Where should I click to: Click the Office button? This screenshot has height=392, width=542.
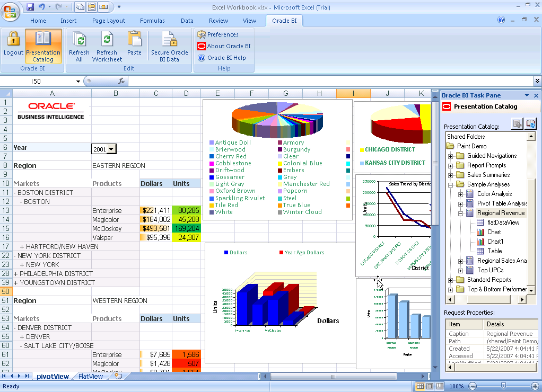(x=10, y=12)
